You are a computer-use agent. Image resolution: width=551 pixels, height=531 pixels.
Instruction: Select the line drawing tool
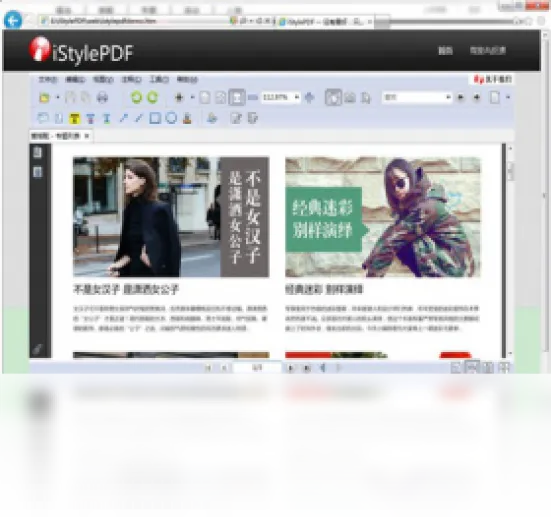139,118
